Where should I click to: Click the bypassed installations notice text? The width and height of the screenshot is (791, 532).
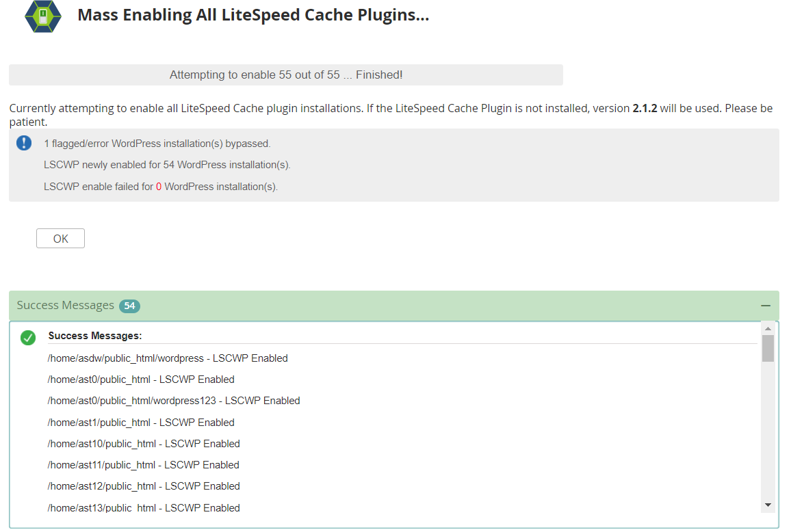157,144
